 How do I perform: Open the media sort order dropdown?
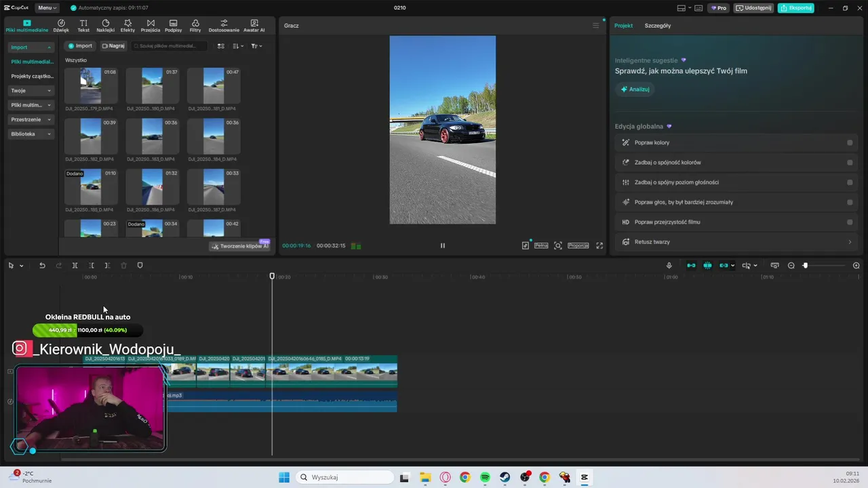[x=238, y=46]
